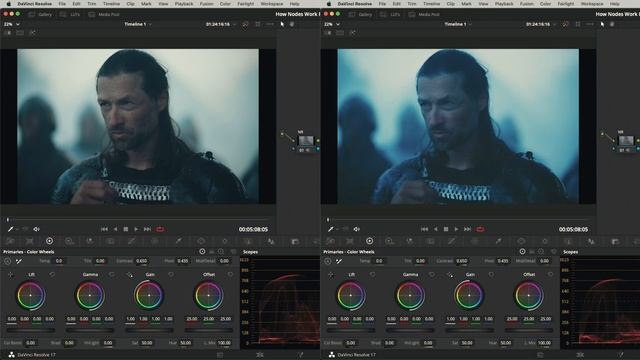Open RGB Mixer palette icon in right window
Image resolution: width=640 pixels, height=360 pixels.
[409, 241]
